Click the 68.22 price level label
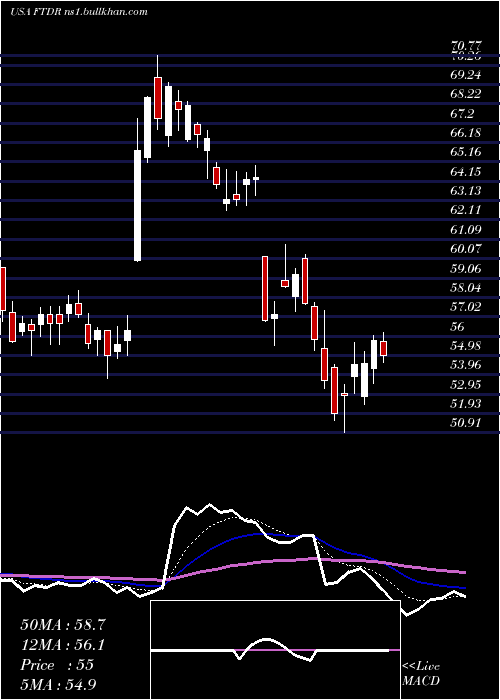The width and height of the screenshot is (500, 700). click(466, 94)
